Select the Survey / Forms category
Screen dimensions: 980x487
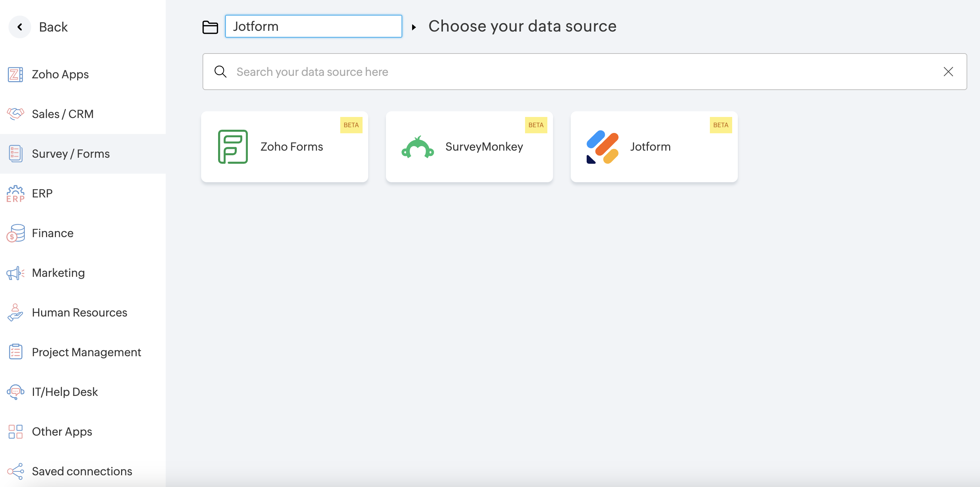71,154
